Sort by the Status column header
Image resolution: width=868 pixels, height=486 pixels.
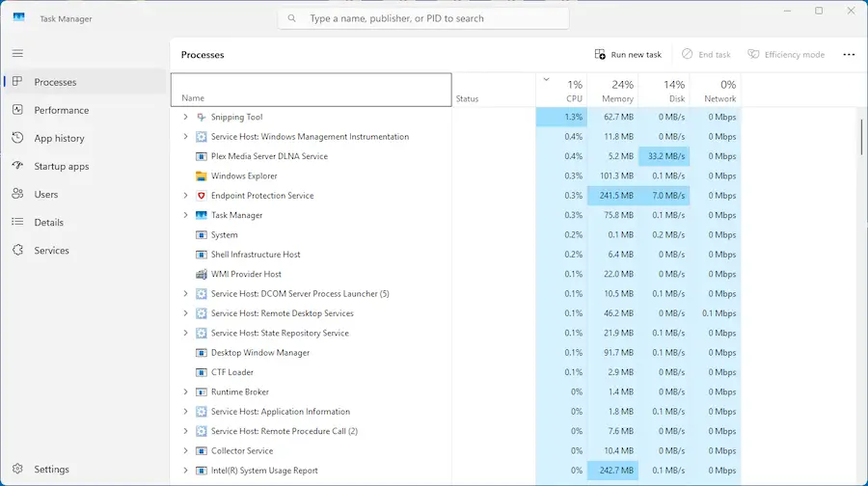pos(494,90)
